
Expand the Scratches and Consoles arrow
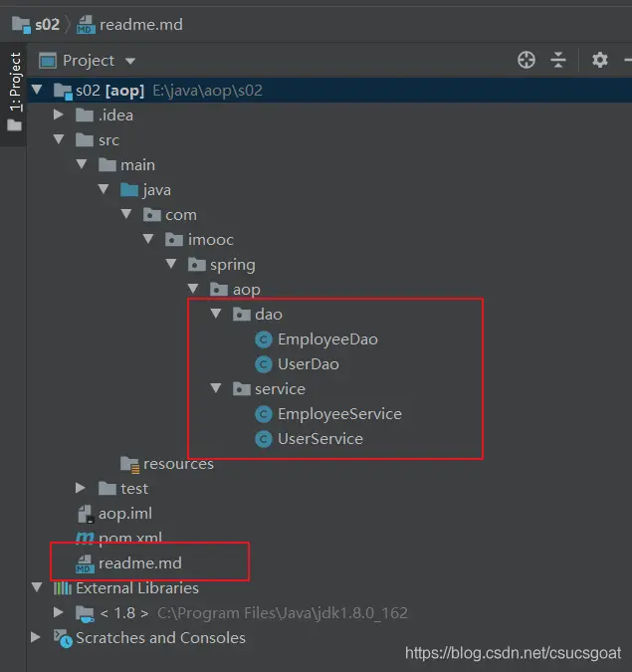tap(36, 637)
